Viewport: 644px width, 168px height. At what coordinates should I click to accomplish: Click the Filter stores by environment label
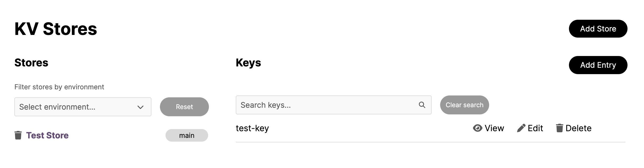click(x=59, y=87)
